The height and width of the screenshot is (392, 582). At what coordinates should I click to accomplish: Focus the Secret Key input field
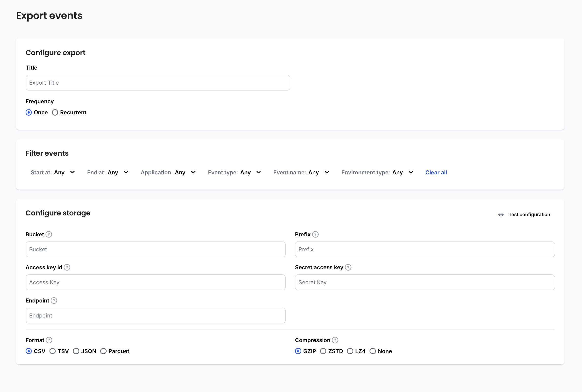tap(425, 283)
